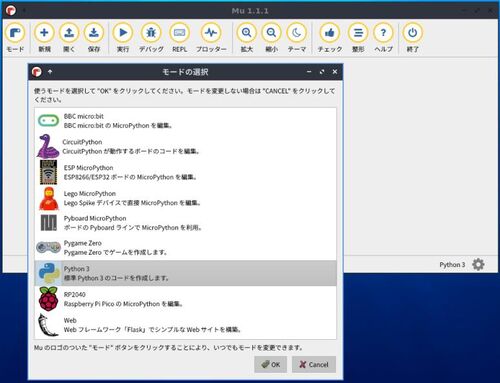Minimize the モードの選択 dialog

click(x=309, y=72)
